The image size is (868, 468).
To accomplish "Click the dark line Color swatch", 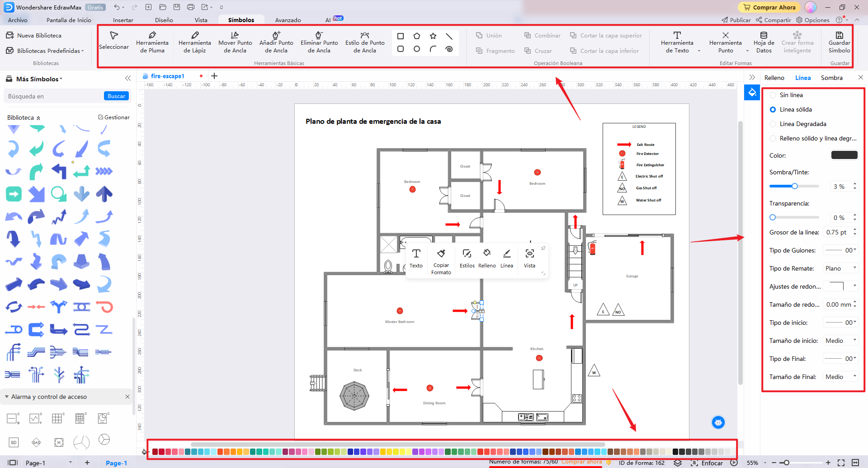I will (x=844, y=155).
